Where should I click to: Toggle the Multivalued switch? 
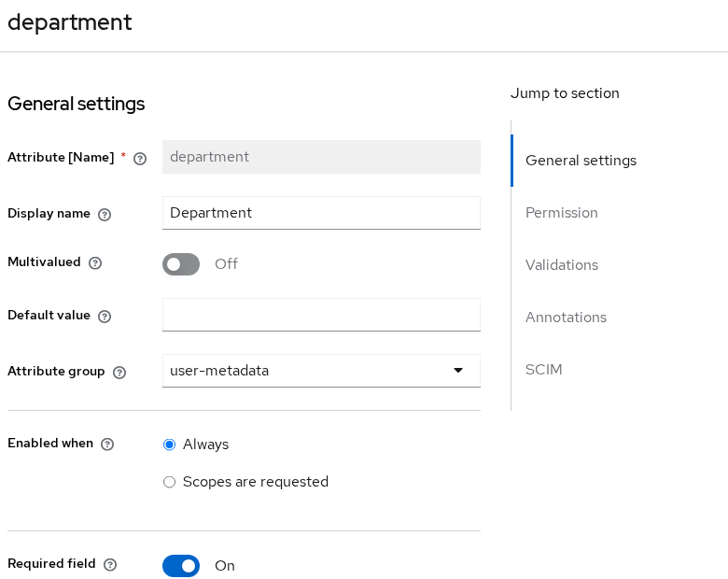[x=181, y=264]
